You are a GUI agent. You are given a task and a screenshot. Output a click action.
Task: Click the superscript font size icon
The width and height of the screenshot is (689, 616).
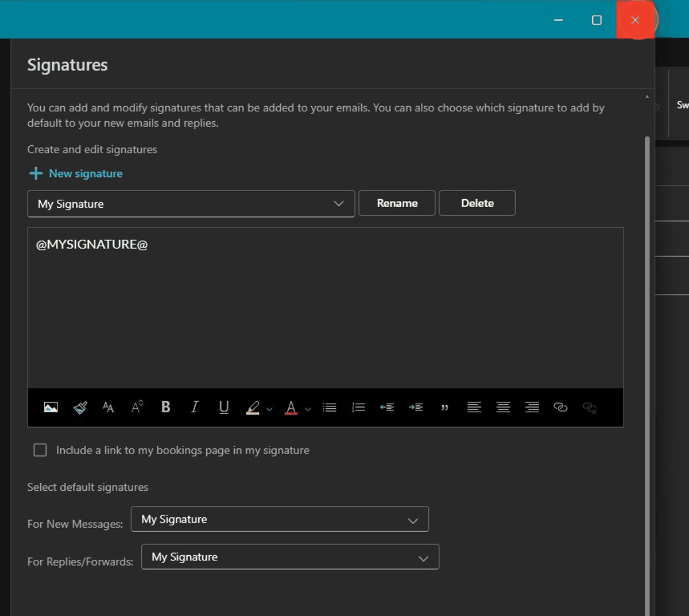coord(137,407)
